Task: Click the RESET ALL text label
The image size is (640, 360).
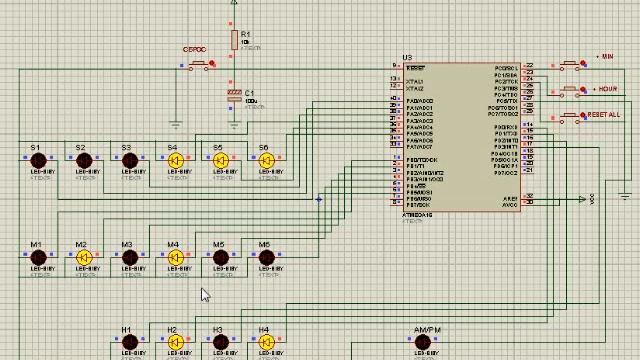Action: pos(604,115)
